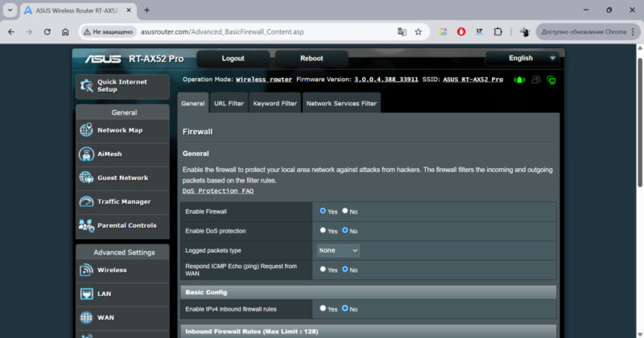The image size is (644, 338).
Task: Set Enable DoS protection to No
Action: [345, 230]
